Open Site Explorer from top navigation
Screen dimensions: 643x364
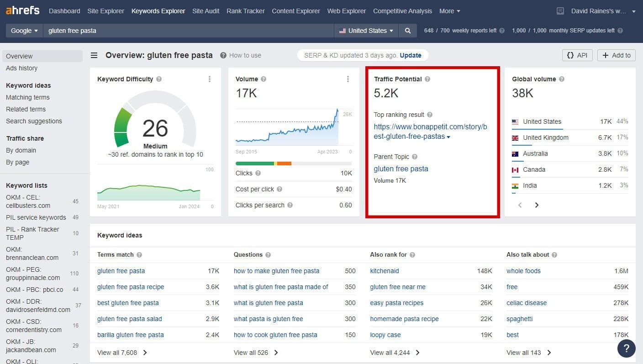pyautogui.click(x=105, y=11)
